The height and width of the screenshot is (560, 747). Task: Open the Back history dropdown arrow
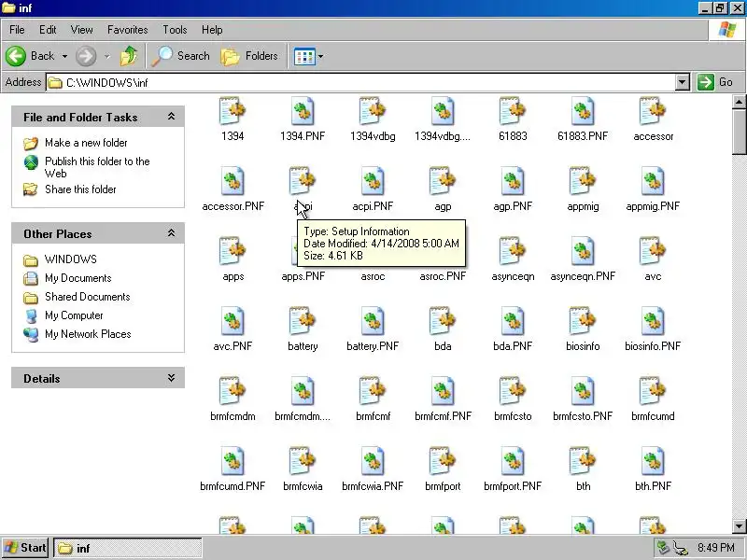(64, 56)
